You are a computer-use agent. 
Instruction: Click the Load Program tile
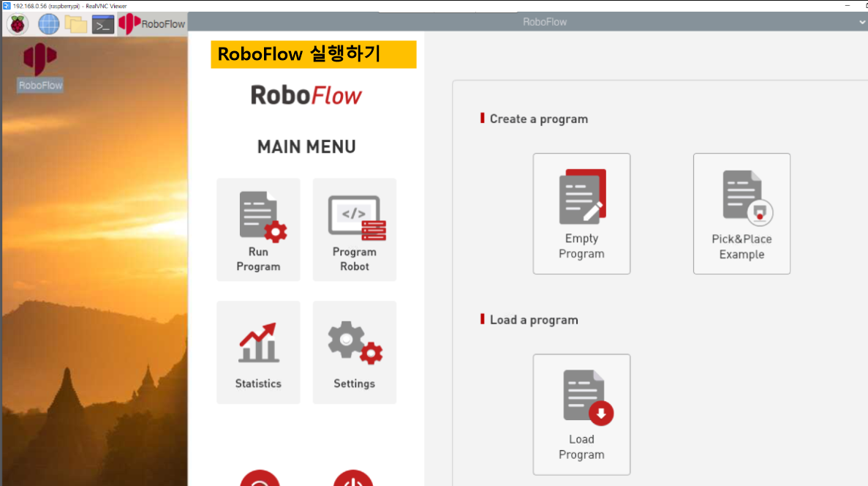(x=581, y=414)
